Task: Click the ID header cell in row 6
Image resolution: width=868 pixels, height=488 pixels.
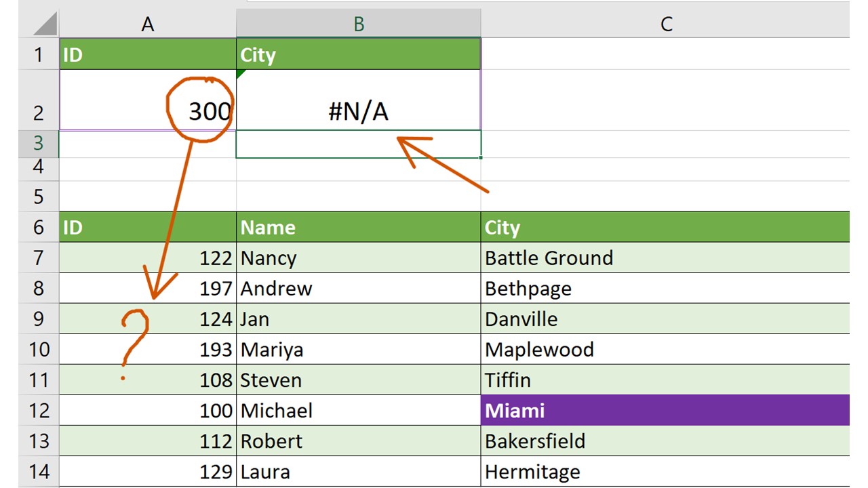Action: (x=148, y=227)
